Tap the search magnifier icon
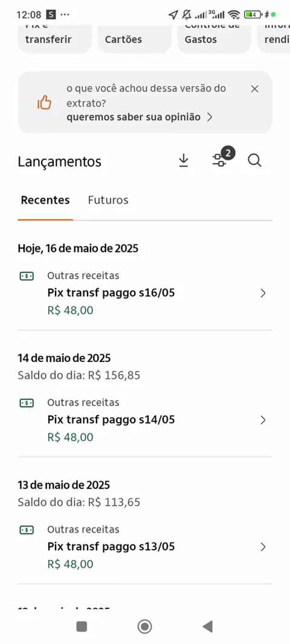The image size is (290, 644). click(x=255, y=161)
